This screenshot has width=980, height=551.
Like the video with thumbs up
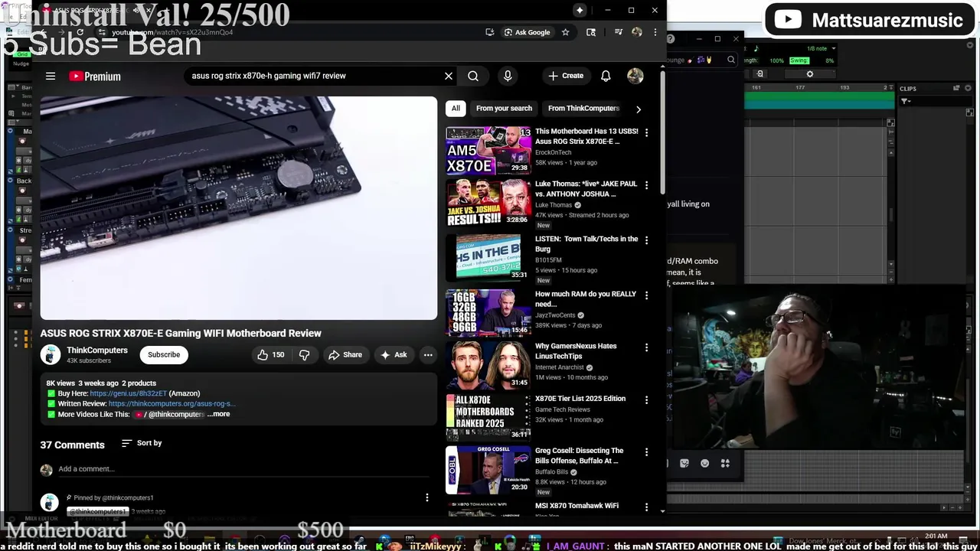coord(270,354)
